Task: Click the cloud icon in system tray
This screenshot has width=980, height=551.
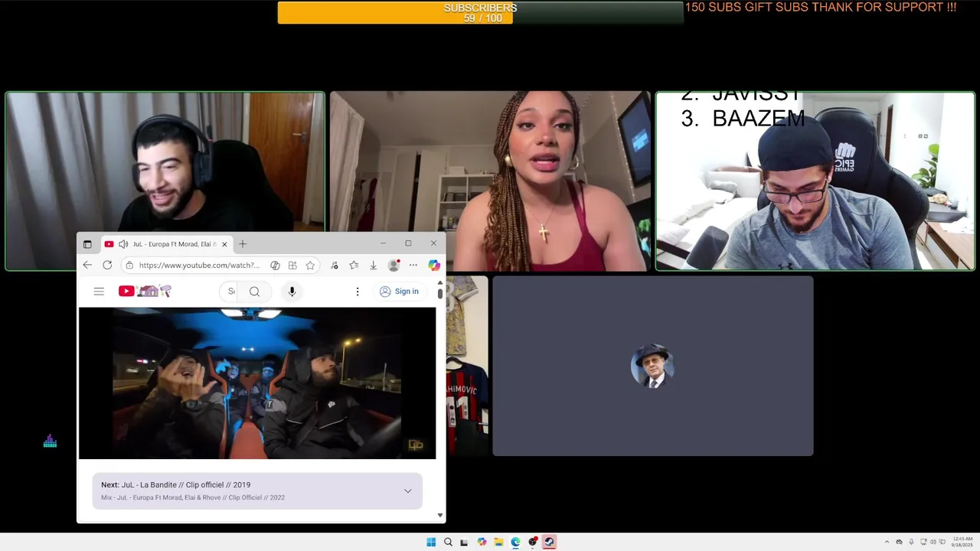Action: tap(899, 542)
